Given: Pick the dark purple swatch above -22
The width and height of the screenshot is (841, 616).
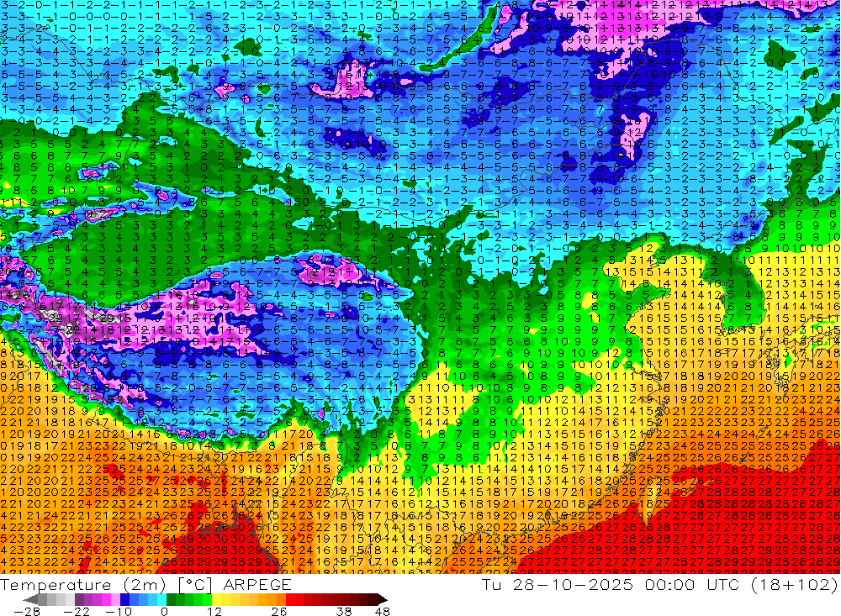Looking at the screenshot, I should [79, 599].
